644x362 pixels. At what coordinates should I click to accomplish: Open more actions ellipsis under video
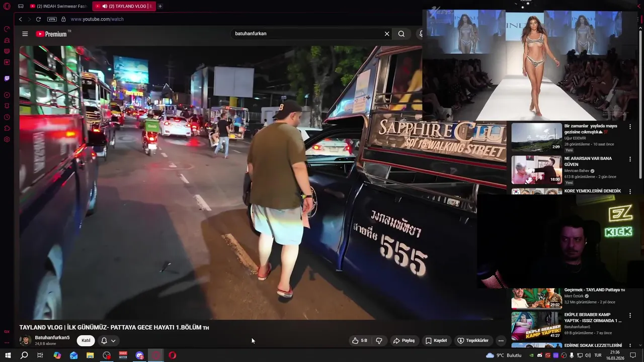click(501, 340)
